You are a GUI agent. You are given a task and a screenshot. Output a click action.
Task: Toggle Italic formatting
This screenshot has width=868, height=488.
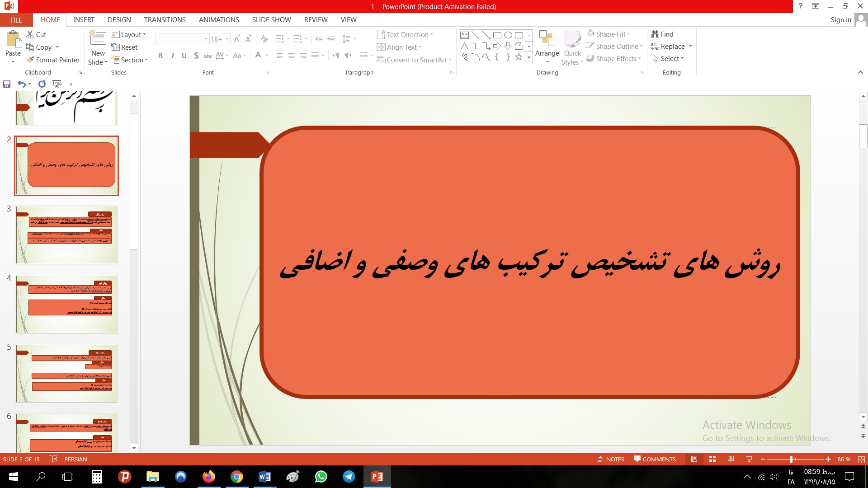click(x=172, y=56)
